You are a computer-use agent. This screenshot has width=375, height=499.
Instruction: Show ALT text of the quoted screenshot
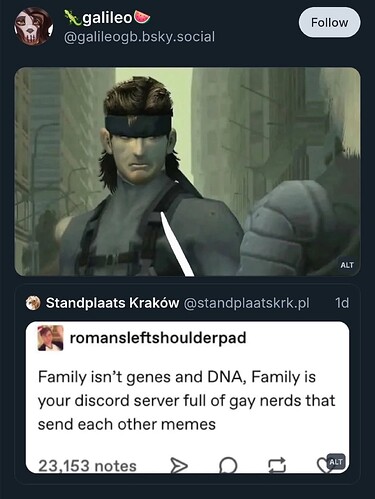pos(336,462)
